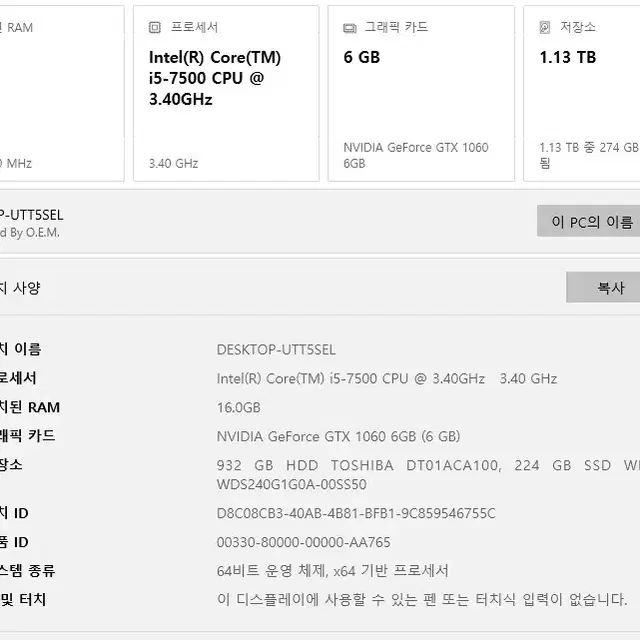The width and height of the screenshot is (640, 640).
Task: Open the 프로세서 info card
Action: click(x=226, y=93)
